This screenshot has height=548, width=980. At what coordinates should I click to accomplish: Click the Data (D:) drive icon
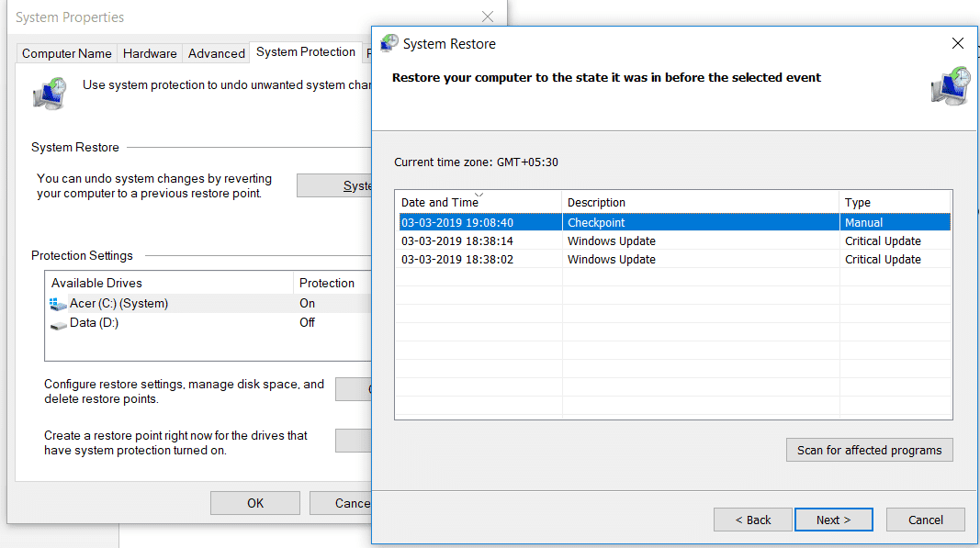(58, 325)
